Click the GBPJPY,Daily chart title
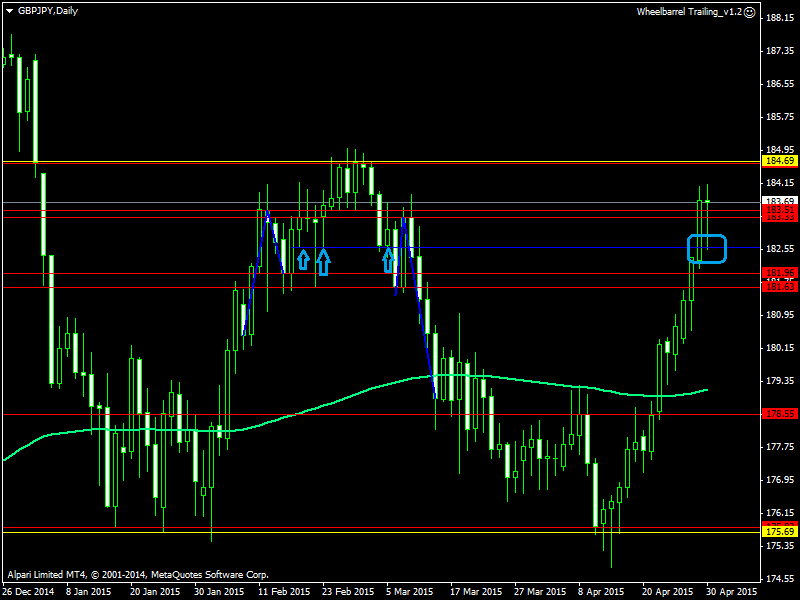Viewport: 800px width, 600px height. coord(47,11)
